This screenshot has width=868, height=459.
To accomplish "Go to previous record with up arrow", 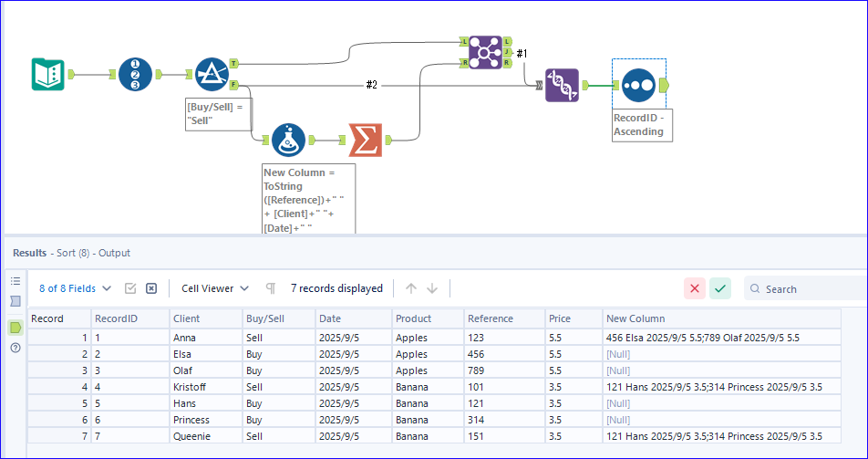I will (x=410, y=288).
